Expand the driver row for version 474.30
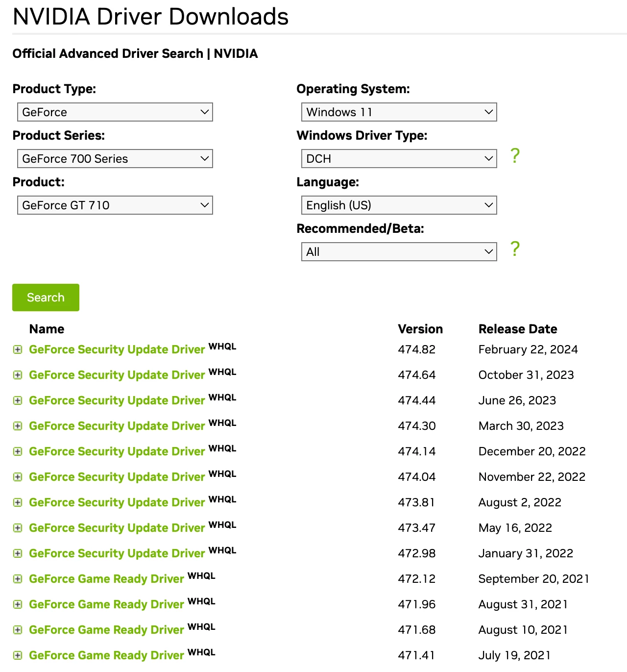 point(18,426)
